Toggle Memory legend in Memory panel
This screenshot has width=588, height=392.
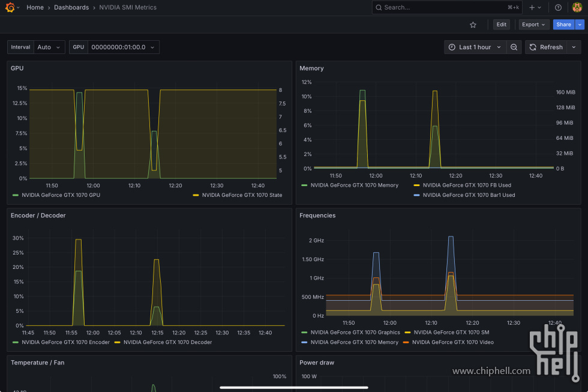pos(355,185)
